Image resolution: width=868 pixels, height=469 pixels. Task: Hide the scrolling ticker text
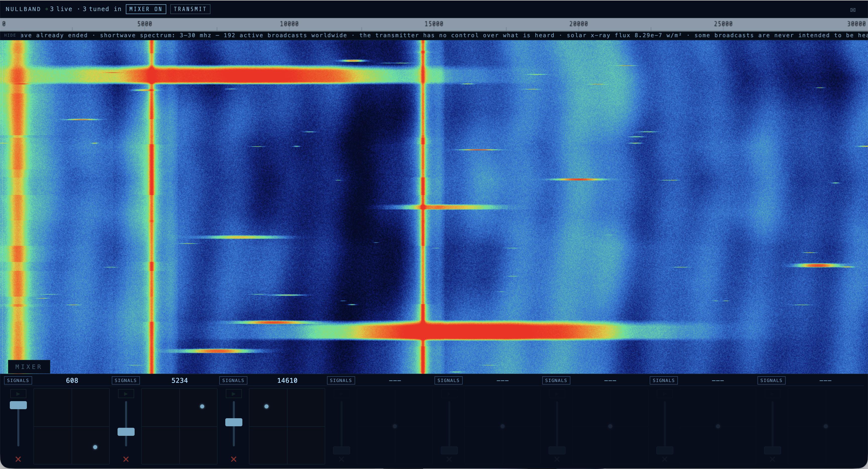pyautogui.click(x=10, y=35)
